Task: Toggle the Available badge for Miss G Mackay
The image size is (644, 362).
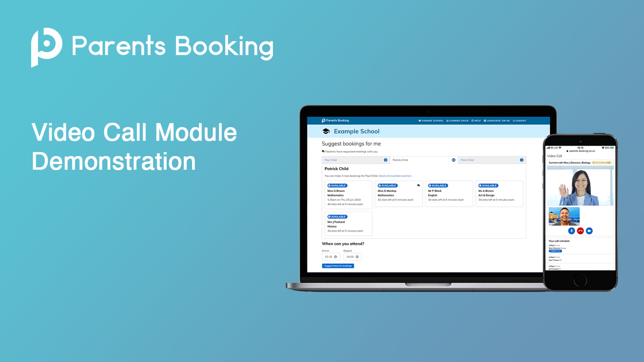Action: pos(388,186)
